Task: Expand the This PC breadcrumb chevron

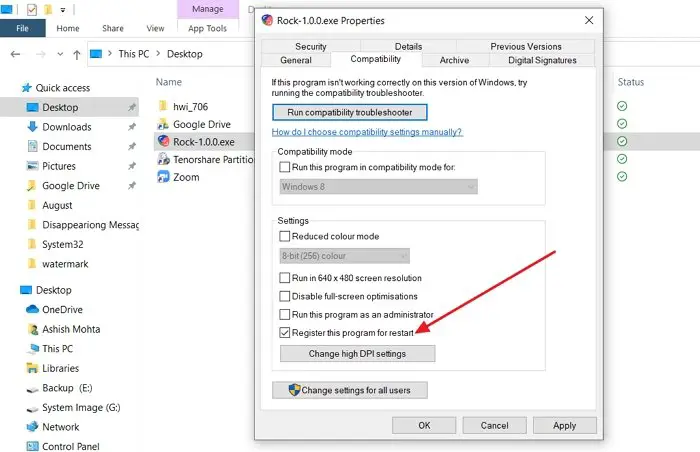Action: click(158, 54)
